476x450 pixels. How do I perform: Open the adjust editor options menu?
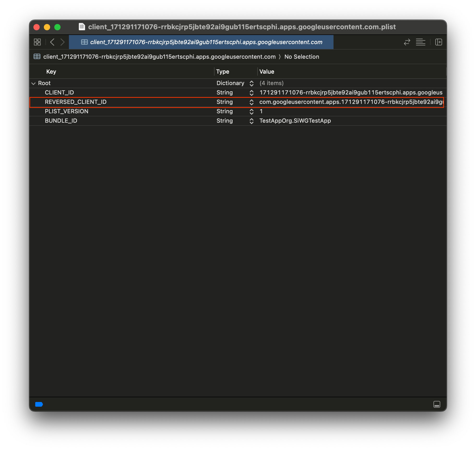coord(421,42)
